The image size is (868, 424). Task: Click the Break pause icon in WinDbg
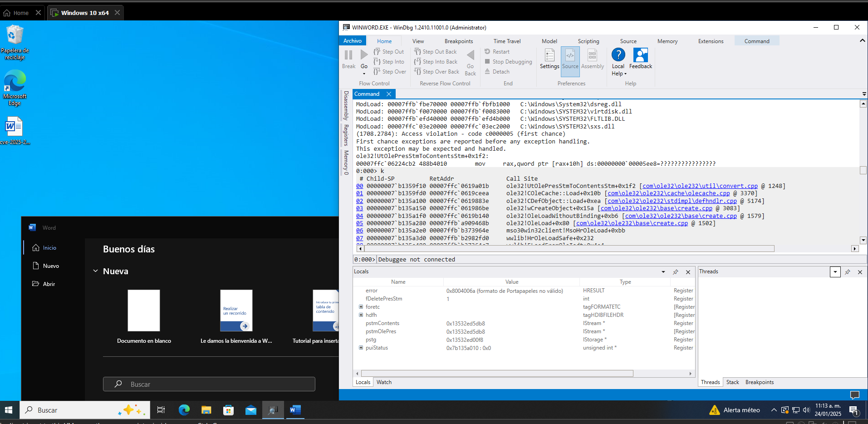click(x=348, y=55)
